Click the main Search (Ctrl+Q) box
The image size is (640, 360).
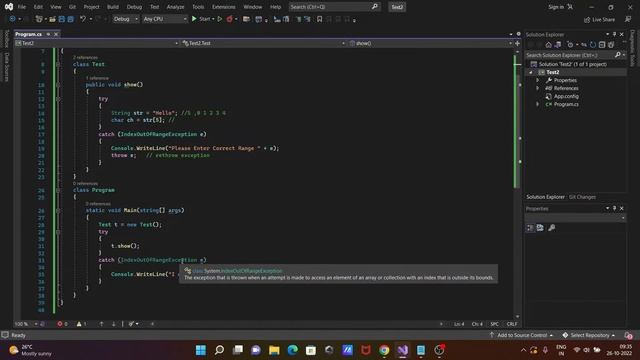tap(335, 7)
